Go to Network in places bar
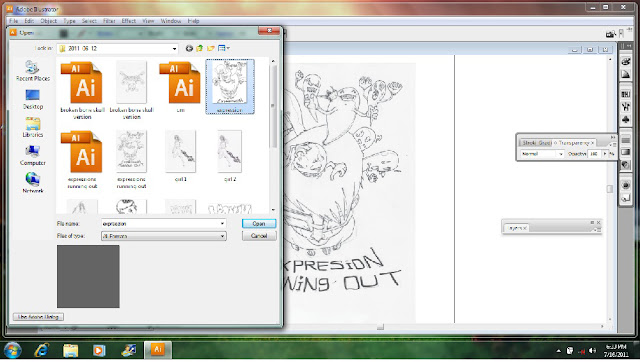 [x=33, y=184]
